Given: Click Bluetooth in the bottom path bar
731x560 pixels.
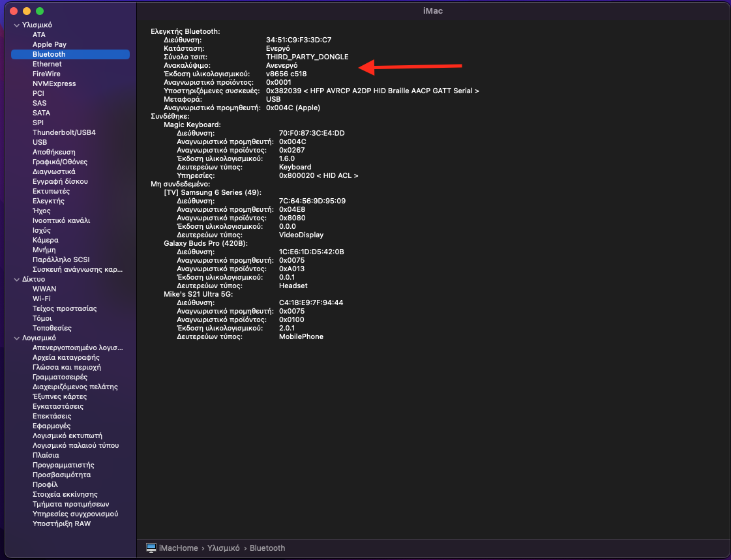Looking at the screenshot, I should tap(267, 548).
